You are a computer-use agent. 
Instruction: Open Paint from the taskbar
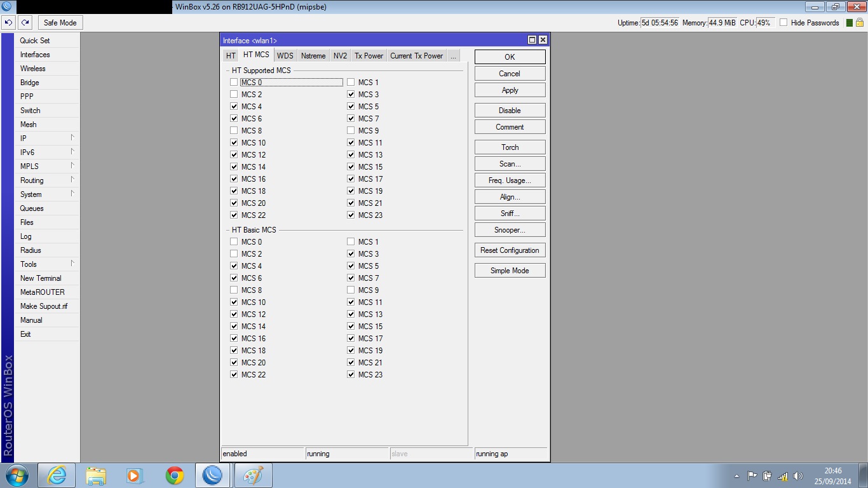[x=253, y=475]
